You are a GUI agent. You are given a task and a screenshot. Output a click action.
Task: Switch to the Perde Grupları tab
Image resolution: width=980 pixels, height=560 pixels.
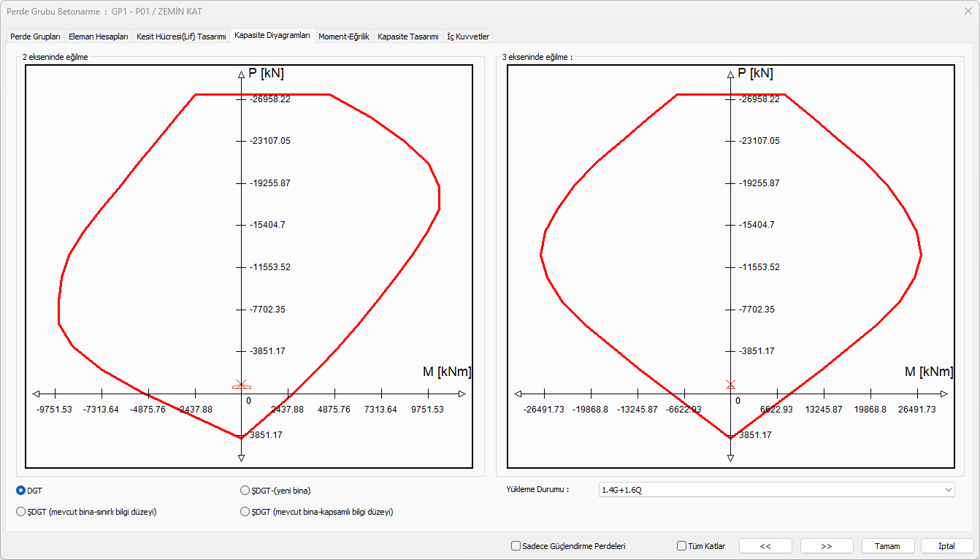tap(35, 37)
